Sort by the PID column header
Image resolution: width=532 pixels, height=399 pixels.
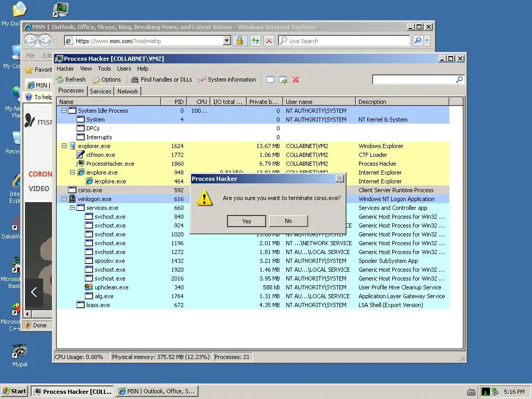point(173,102)
